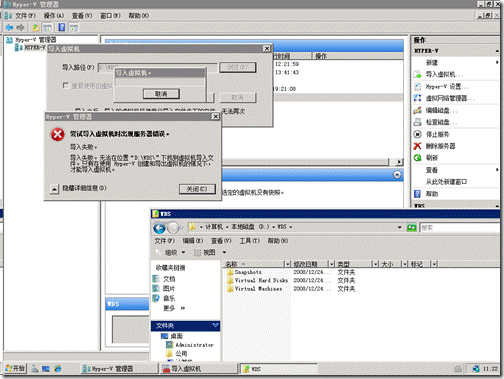Open 修改日期 column filter dropdown
The width and height of the screenshot is (504, 379).
(331, 264)
